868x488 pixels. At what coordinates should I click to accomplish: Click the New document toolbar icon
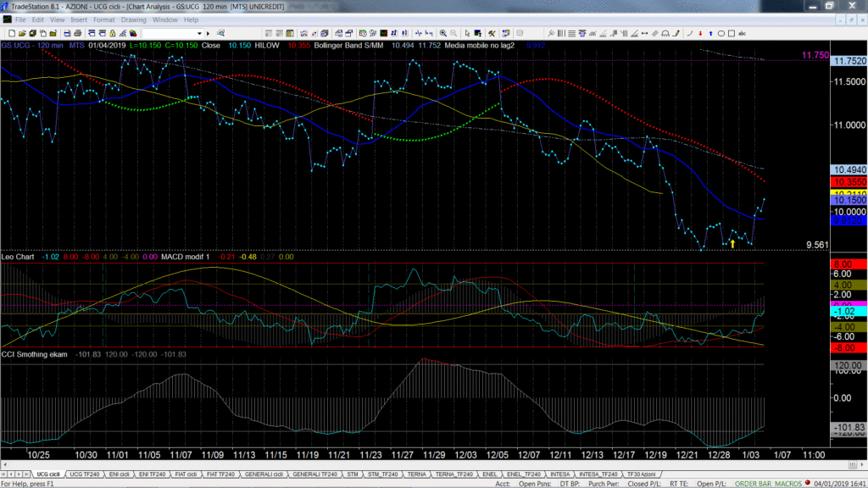point(12,33)
